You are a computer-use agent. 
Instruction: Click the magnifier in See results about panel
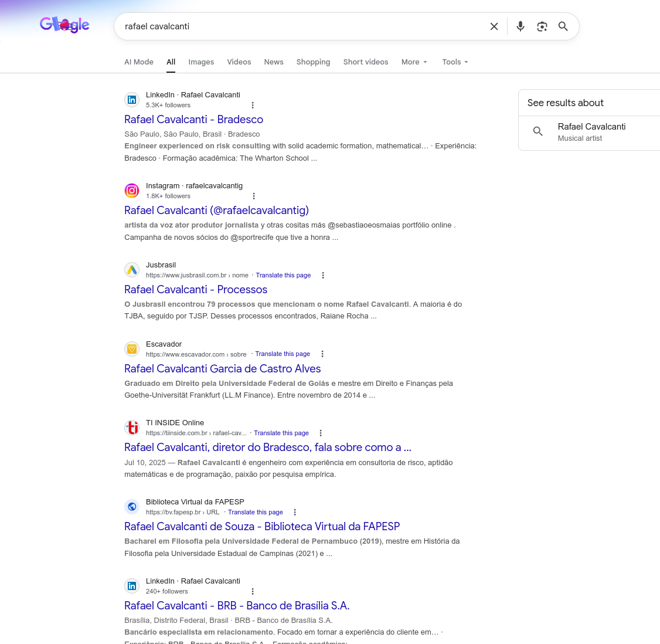point(538,131)
